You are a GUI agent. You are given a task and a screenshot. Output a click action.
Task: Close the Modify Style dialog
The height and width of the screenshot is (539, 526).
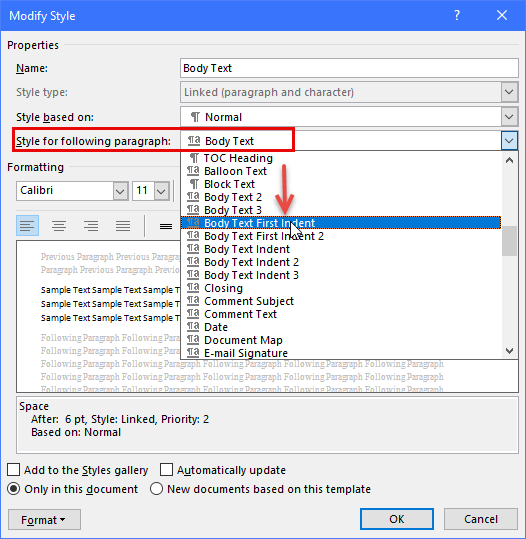pos(502,15)
